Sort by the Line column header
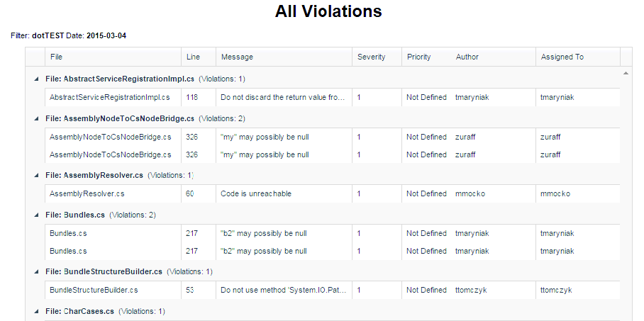This screenshot has width=644, height=321. [199, 57]
